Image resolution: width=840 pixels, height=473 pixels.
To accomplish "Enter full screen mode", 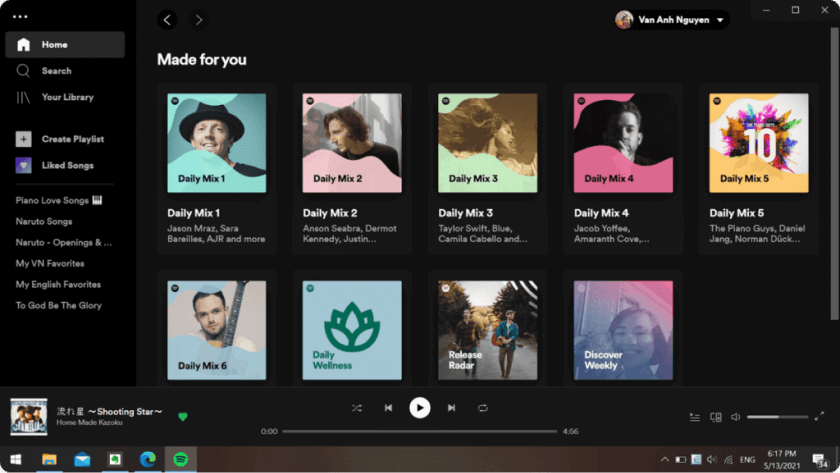I will 819,417.
